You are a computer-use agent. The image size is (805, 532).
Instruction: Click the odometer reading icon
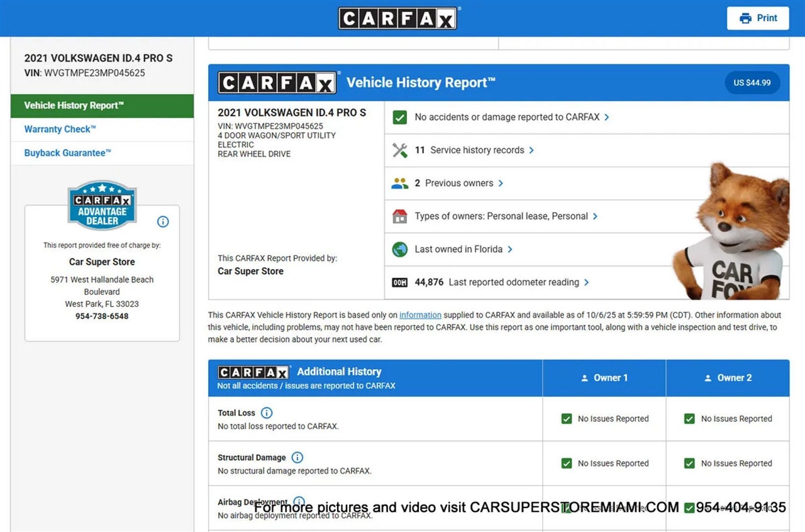point(399,283)
